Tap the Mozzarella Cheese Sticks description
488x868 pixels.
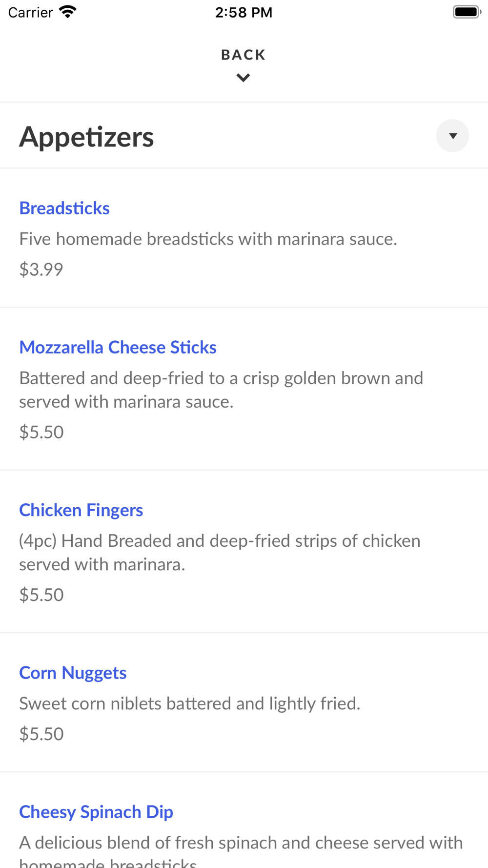tap(221, 390)
